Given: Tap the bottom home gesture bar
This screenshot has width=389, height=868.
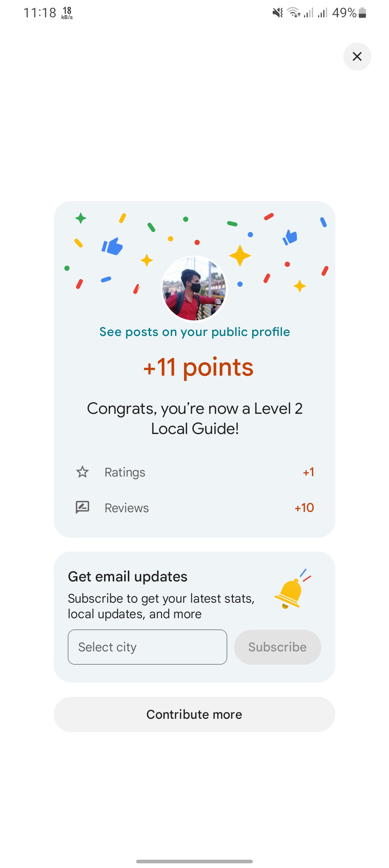Looking at the screenshot, I should (x=194, y=861).
